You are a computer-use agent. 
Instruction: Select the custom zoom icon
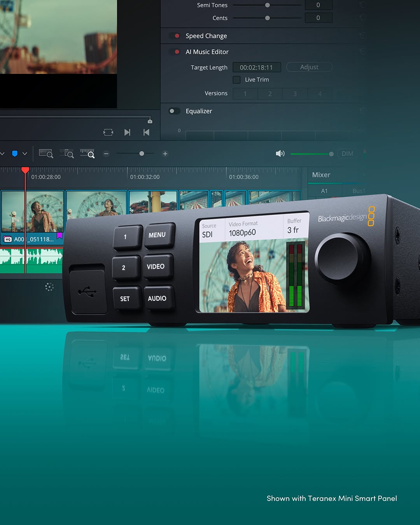pos(87,154)
